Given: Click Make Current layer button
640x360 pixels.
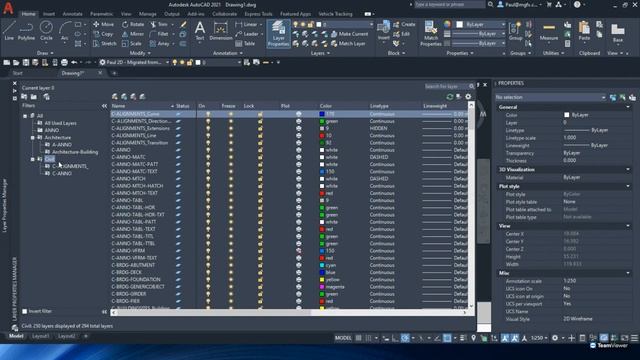Looking at the screenshot, I should [x=350, y=34].
